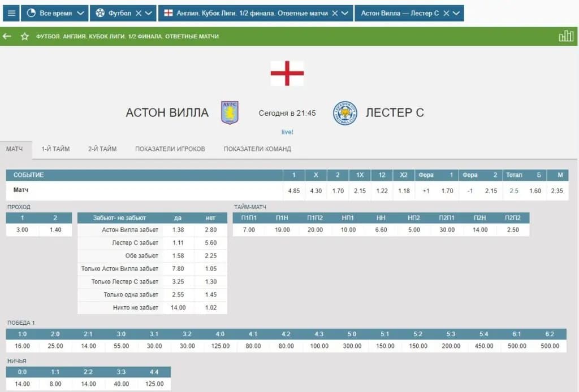Image resolution: width=579 pixels, height=392 pixels.
Task: Select Никто не забьет нет 1.02
Action: pos(211,307)
